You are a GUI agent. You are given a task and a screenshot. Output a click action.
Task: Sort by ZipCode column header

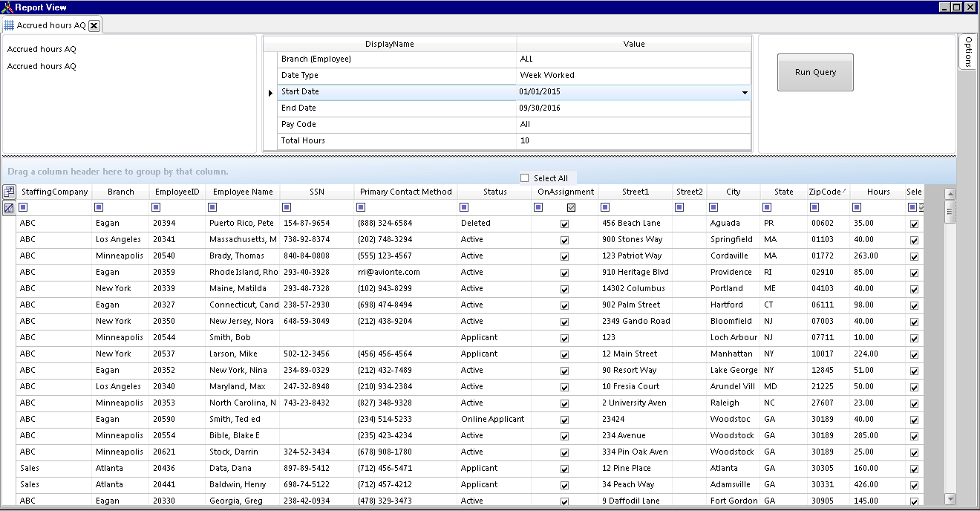pyautogui.click(x=829, y=192)
